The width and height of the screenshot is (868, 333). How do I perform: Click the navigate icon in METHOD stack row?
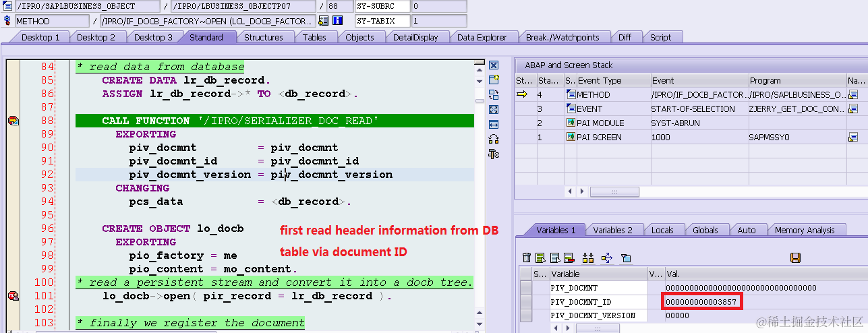click(x=853, y=95)
